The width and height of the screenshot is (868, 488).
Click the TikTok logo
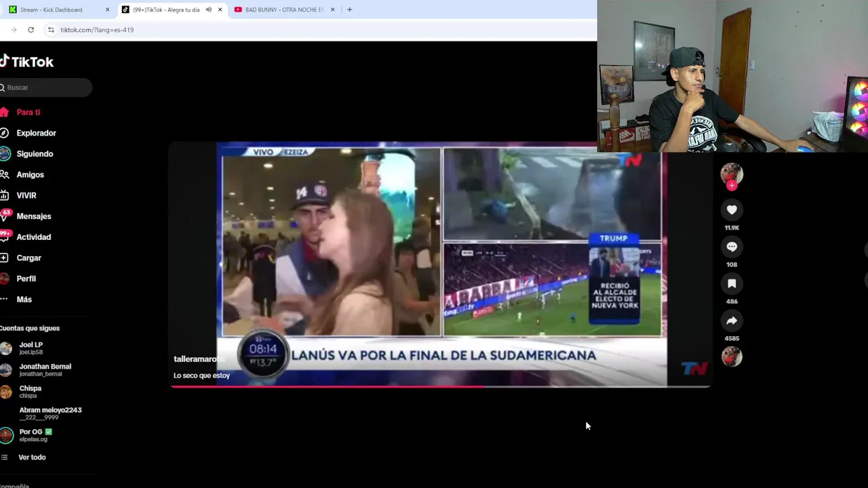pyautogui.click(x=26, y=62)
